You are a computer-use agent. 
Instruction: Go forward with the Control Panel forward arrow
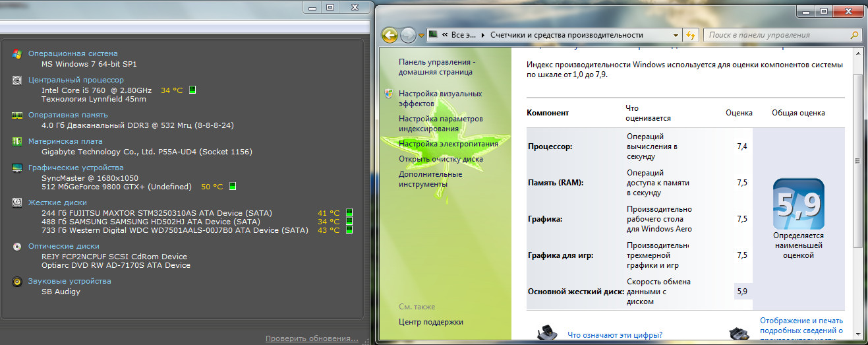408,35
